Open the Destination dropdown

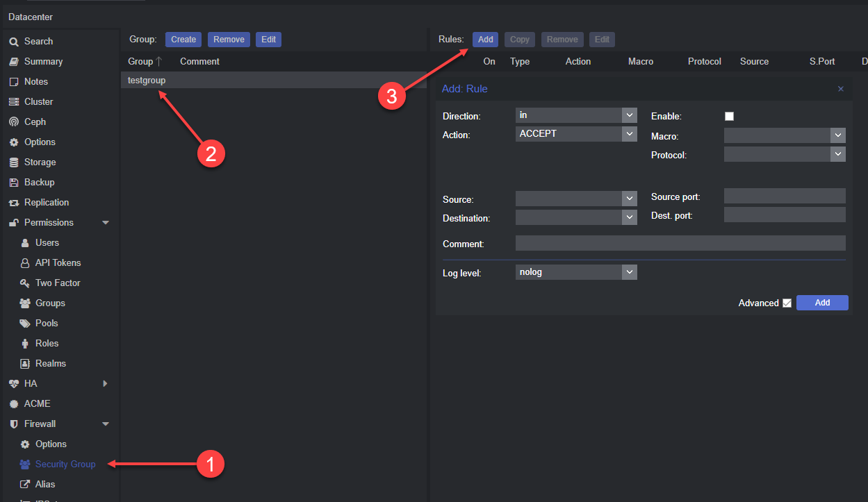click(x=630, y=217)
